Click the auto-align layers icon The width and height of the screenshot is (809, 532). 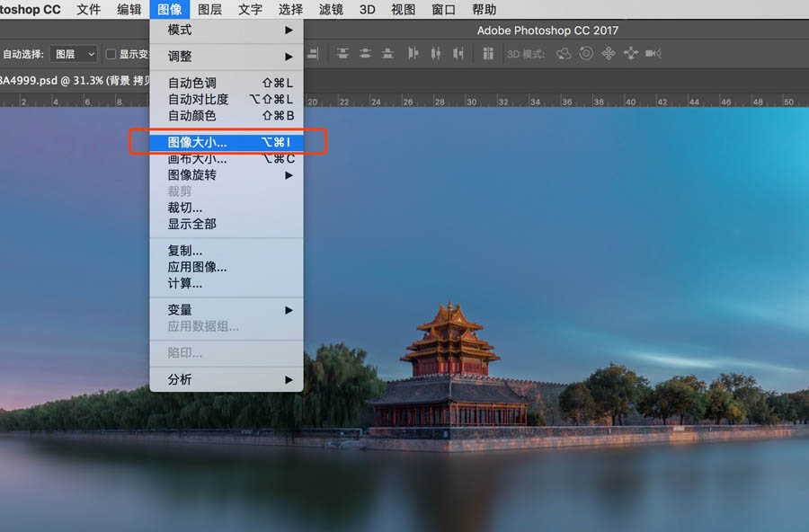click(x=487, y=54)
